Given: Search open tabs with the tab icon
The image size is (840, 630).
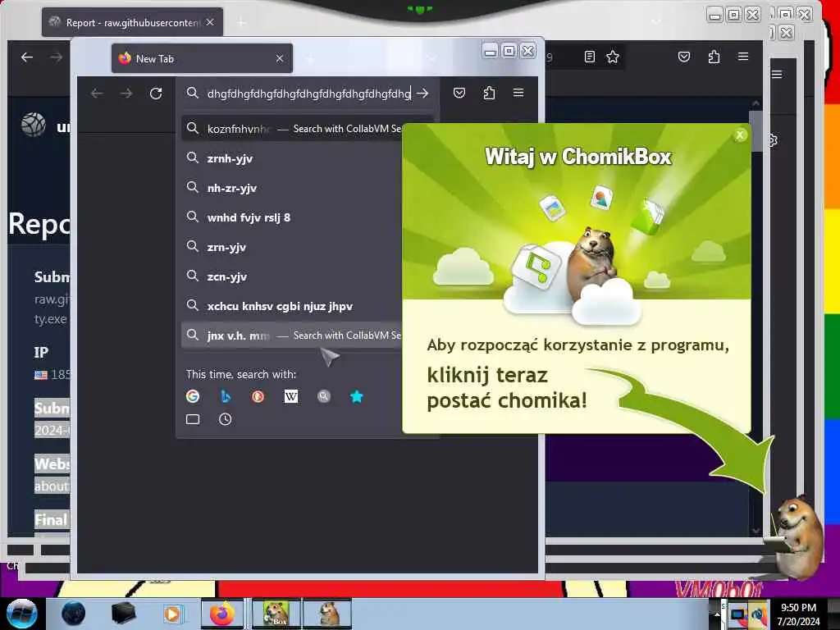Looking at the screenshot, I should (x=193, y=419).
